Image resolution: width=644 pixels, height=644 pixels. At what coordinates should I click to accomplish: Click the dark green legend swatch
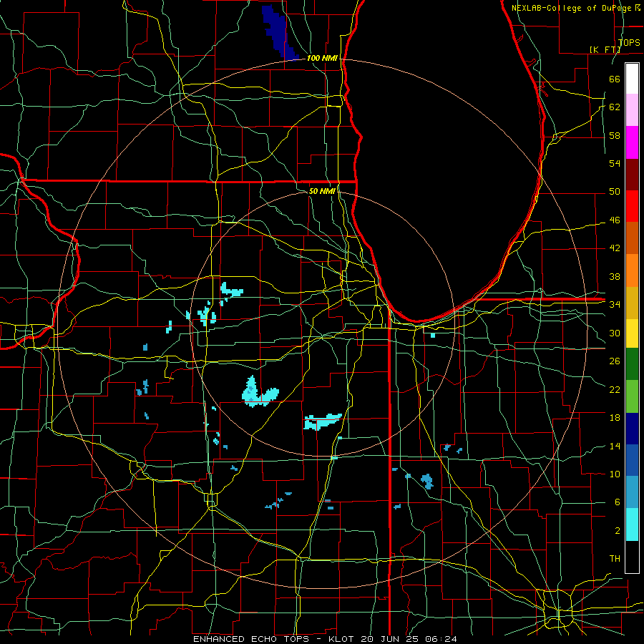pos(632,364)
